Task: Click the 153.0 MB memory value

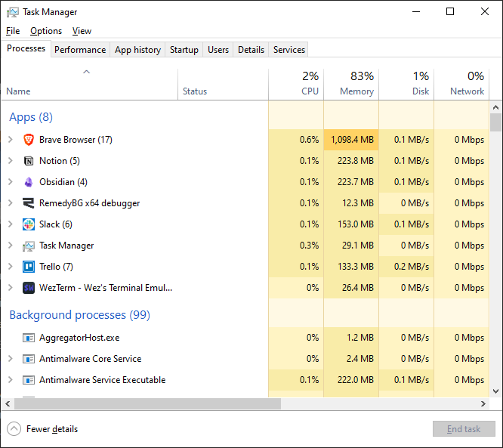Action: pos(356,224)
